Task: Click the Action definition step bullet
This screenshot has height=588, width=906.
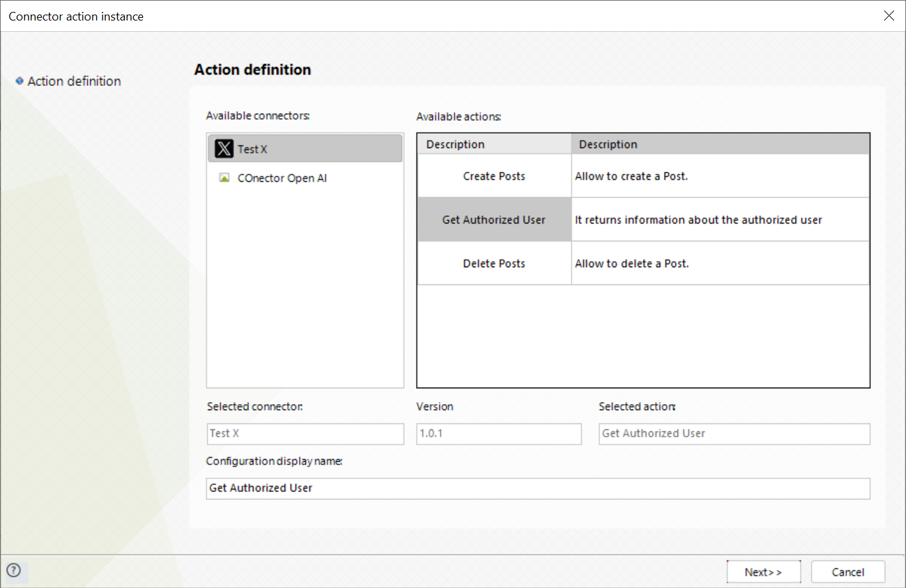Action: point(19,81)
